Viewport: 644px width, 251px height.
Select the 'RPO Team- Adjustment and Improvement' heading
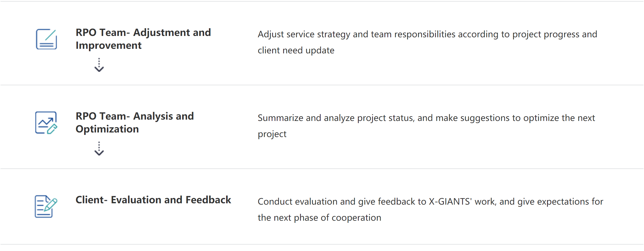point(143,39)
